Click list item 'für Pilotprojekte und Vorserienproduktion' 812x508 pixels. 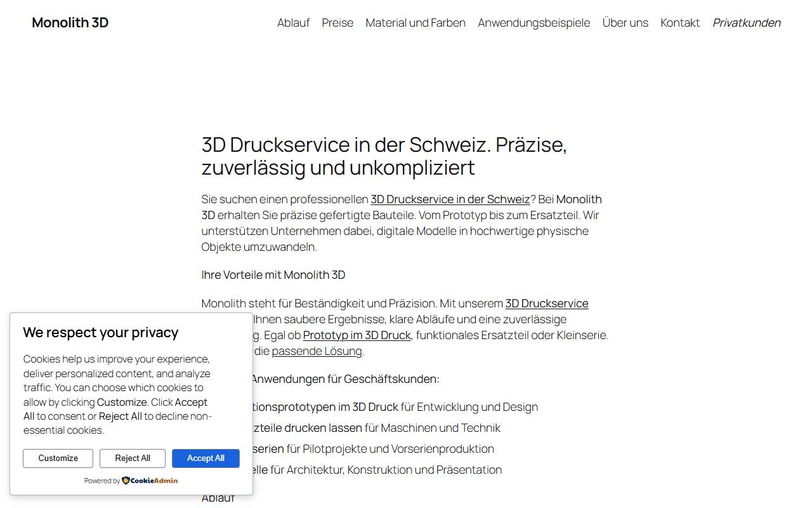[390, 449]
